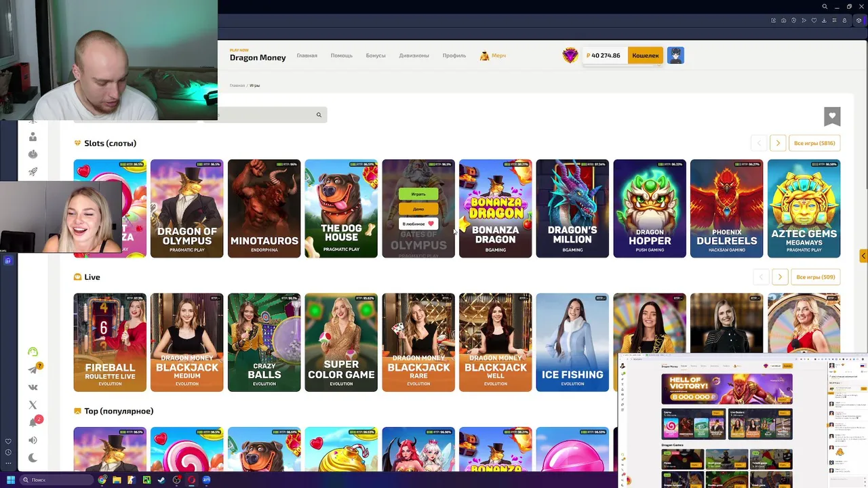
Task: Click the orange Демо button
Action: [418, 209]
